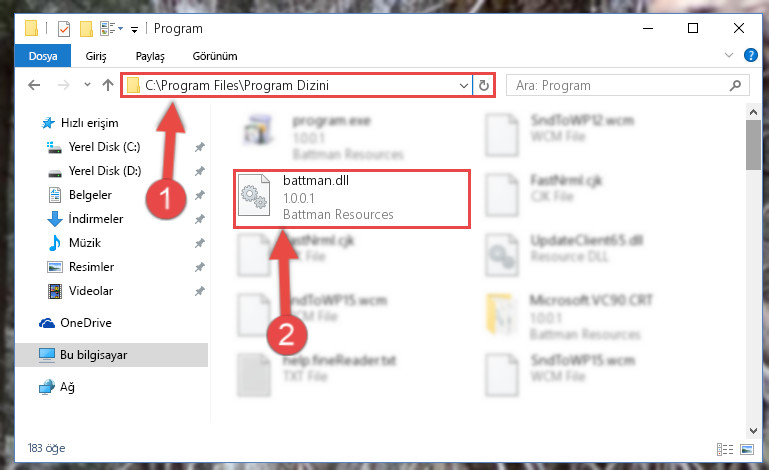Refresh the current folder view
Screen dimensions: 769x470
484,85
